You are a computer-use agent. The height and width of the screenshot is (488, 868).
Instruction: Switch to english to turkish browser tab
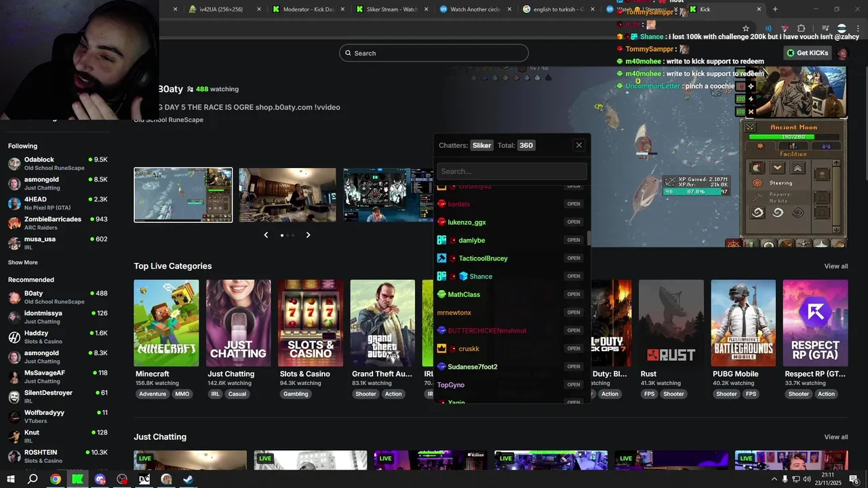coord(559,9)
